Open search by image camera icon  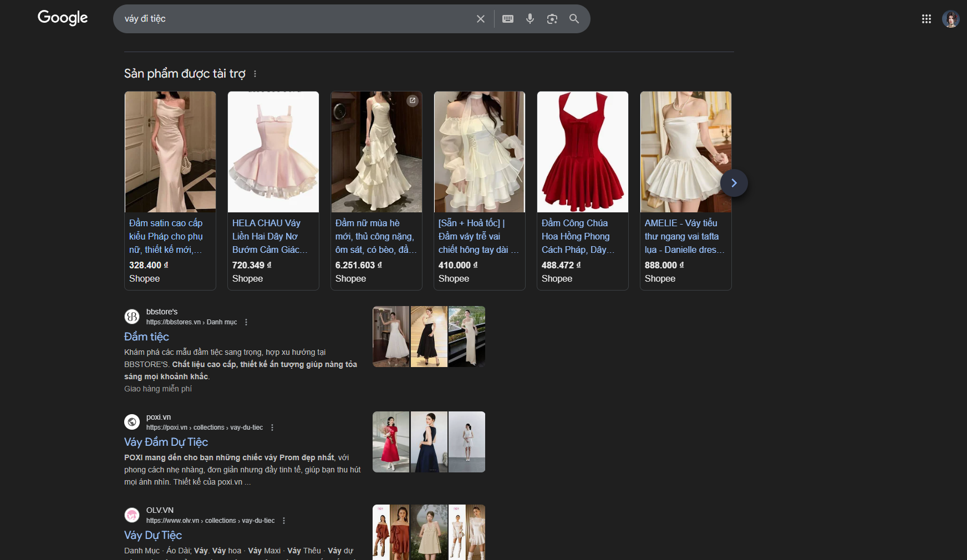pyautogui.click(x=552, y=19)
